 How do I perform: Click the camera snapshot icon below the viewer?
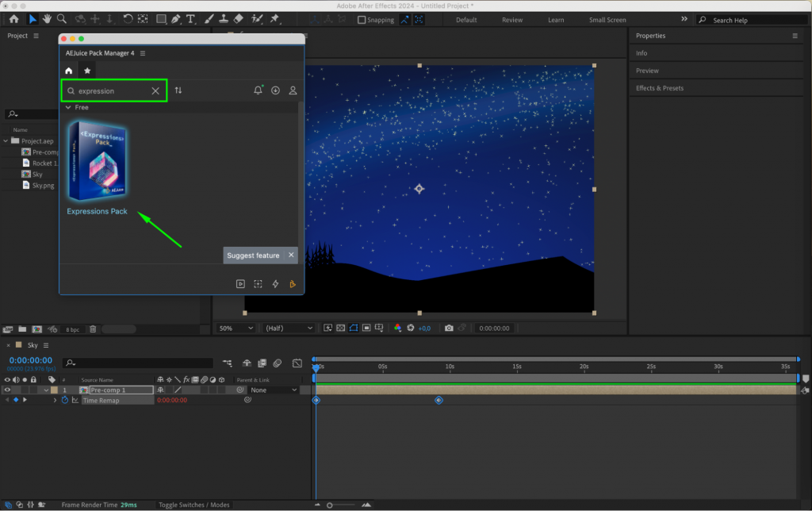[450, 328]
